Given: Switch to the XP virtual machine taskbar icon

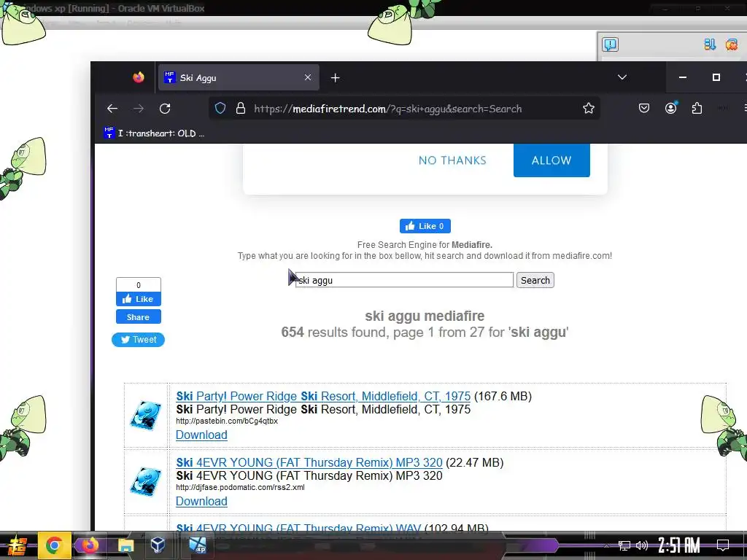Looking at the screenshot, I should (x=197, y=545).
